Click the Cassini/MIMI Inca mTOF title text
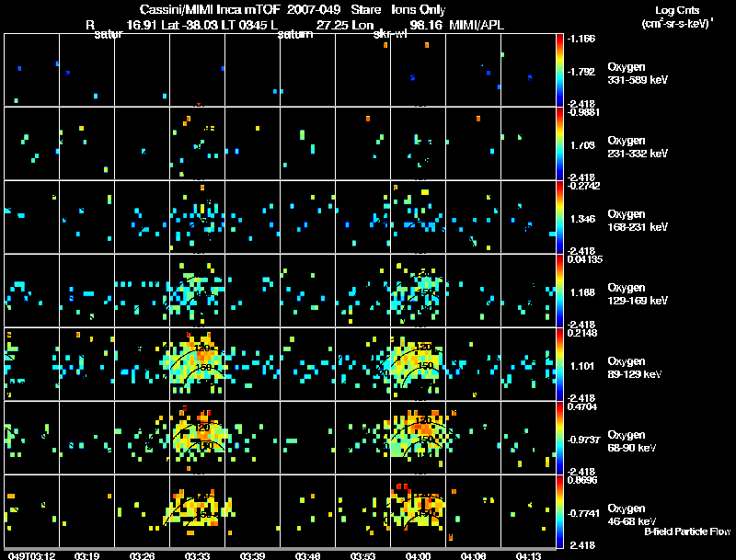 click(x=211, y=10)
